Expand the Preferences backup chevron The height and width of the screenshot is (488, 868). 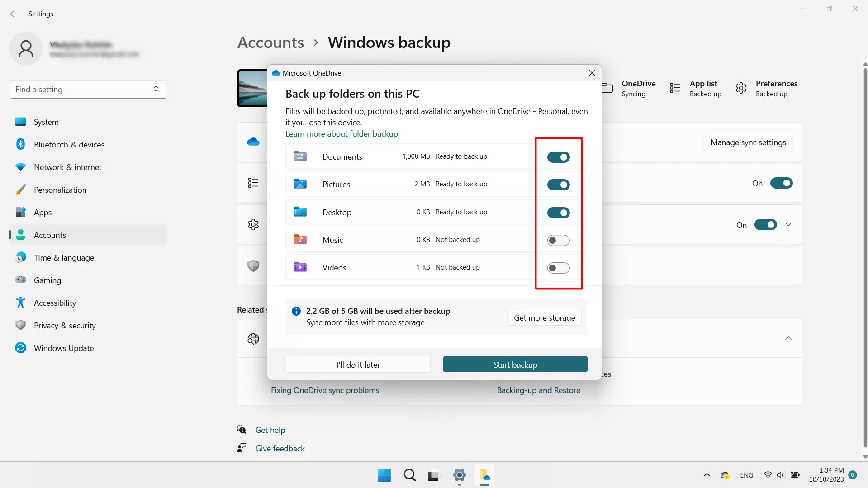tap(788, 225)
